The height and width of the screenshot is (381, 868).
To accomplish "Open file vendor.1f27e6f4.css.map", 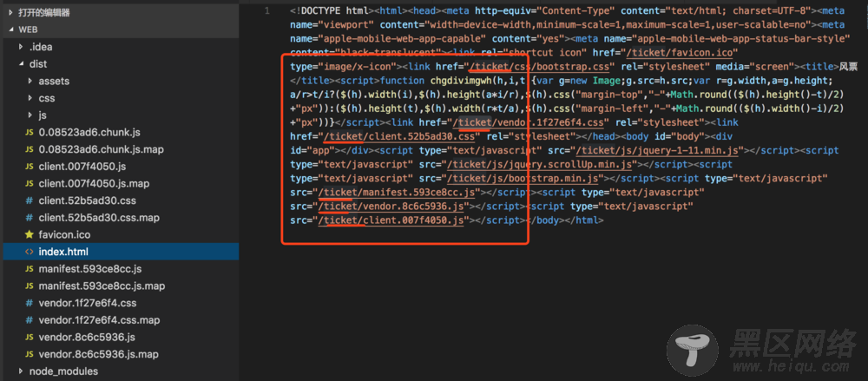I will tap(99, 320).
